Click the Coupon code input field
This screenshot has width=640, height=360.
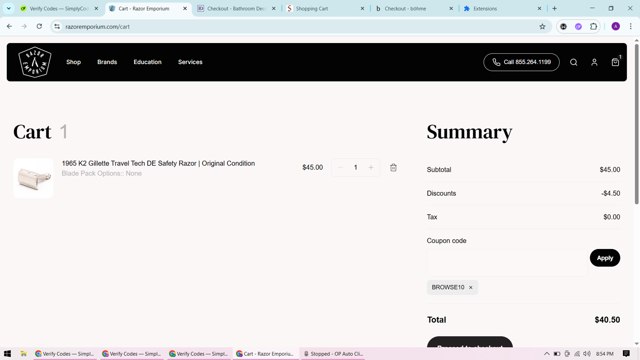507,262
